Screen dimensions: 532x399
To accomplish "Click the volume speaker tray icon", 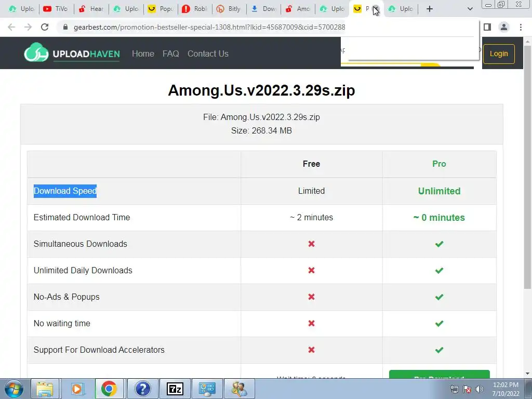I will click(x=480, y=389).
